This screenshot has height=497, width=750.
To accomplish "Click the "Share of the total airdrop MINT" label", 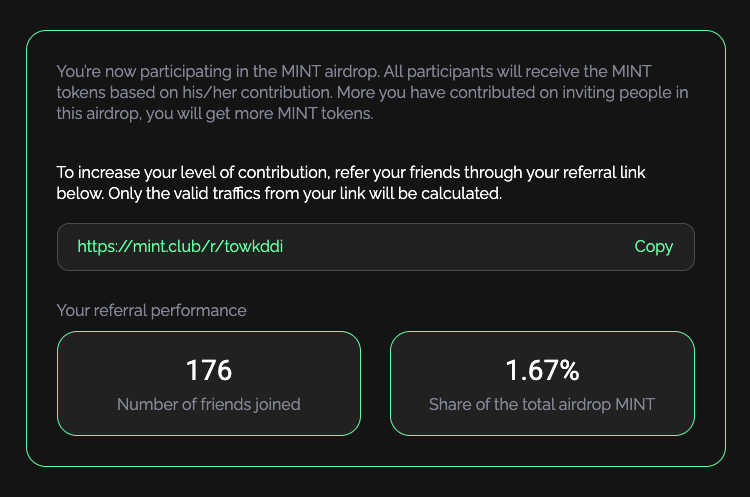I will (542, 404).
